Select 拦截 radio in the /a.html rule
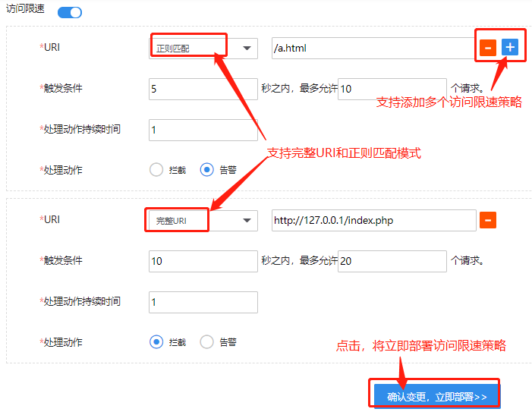Viewport: 532px width, 412px height. pyautogui.click(x=156, y=169)
